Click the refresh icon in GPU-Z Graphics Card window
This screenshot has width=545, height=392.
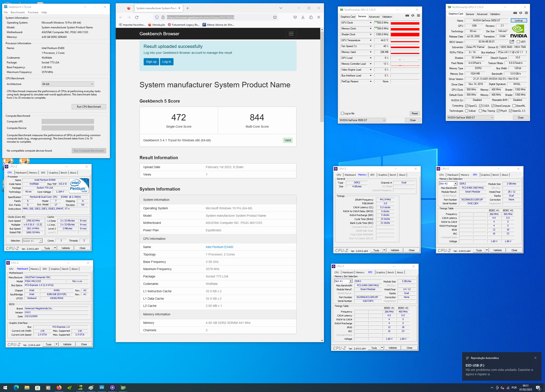point(521,13)
